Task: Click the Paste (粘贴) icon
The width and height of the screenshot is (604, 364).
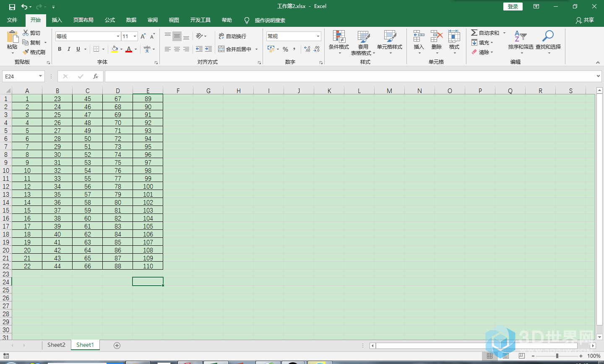Action: pos(12,37)
